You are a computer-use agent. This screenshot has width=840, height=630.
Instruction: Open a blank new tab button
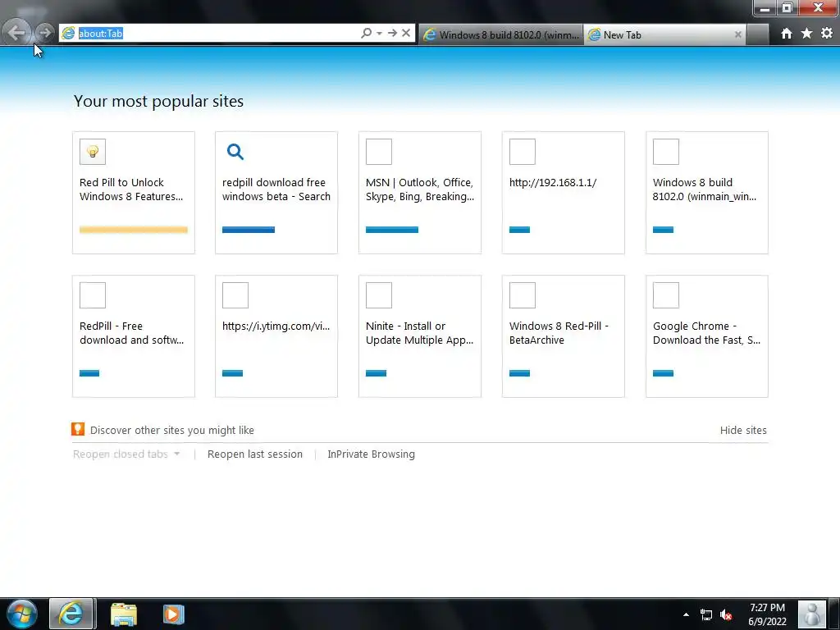tap(757, 34)
